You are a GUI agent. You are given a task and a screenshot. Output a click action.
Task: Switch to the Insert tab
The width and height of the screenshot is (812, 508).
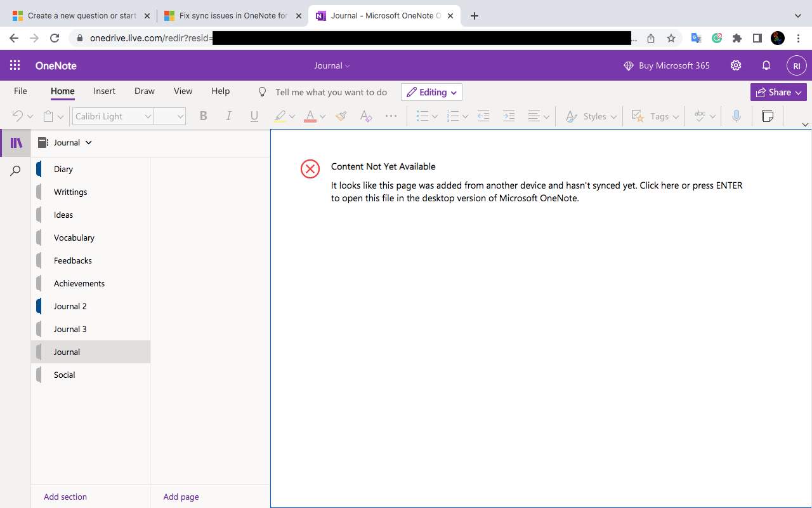(105, 91)
